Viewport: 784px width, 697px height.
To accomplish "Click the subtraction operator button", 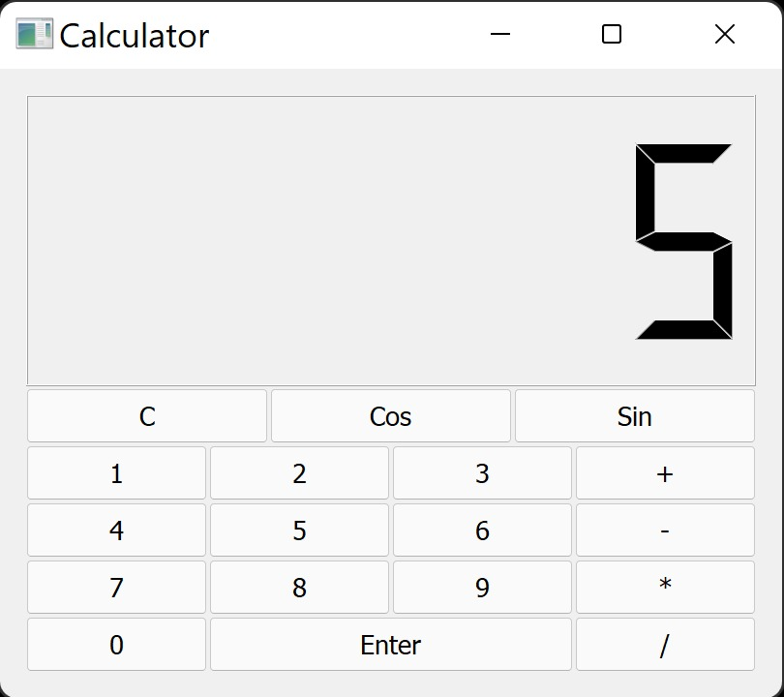I will click(x=665, y=530).
